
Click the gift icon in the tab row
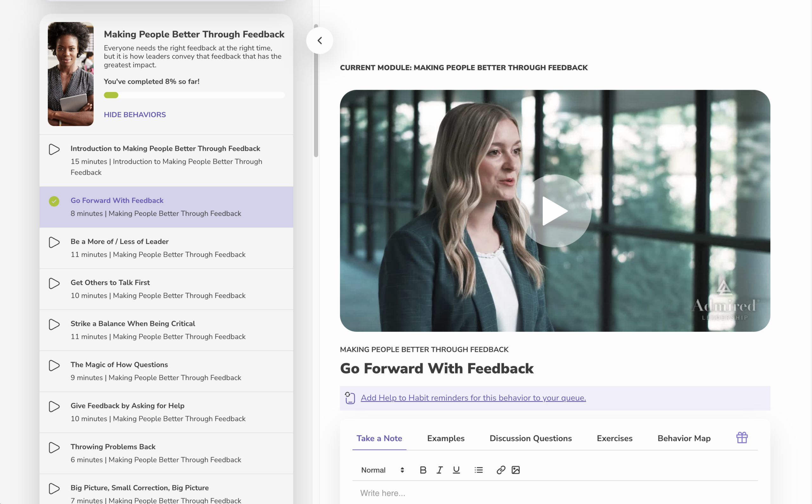(742, 438)
